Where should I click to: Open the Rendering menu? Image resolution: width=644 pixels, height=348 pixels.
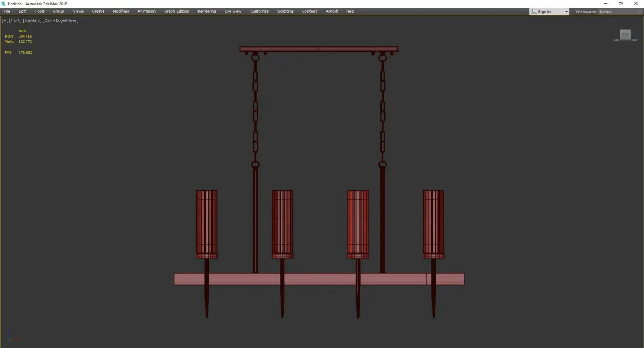coord(207,11)
